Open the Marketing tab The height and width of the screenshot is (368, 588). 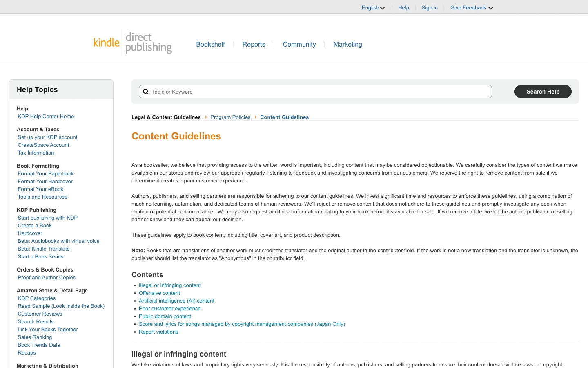point(347,44)
